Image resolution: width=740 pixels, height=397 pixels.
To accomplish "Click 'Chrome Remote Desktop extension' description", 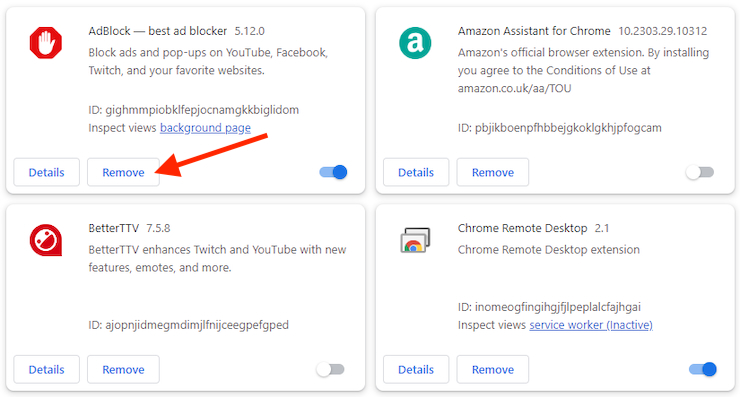I will click(549, 250).
